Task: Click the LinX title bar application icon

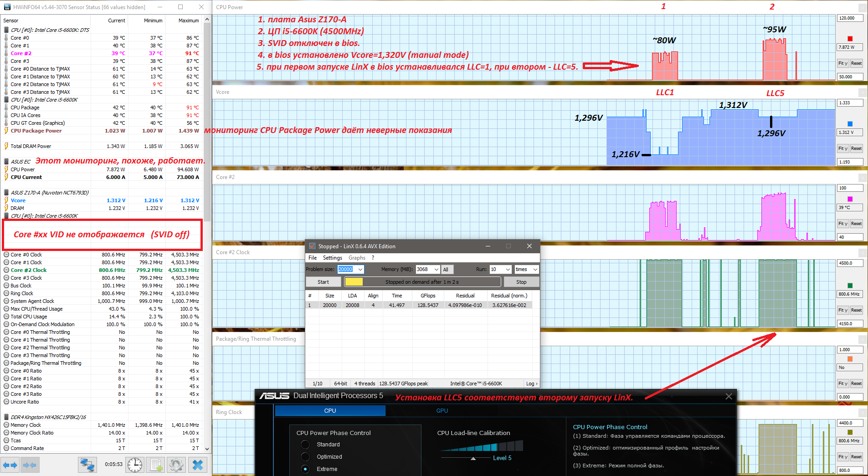Action: 312,246
